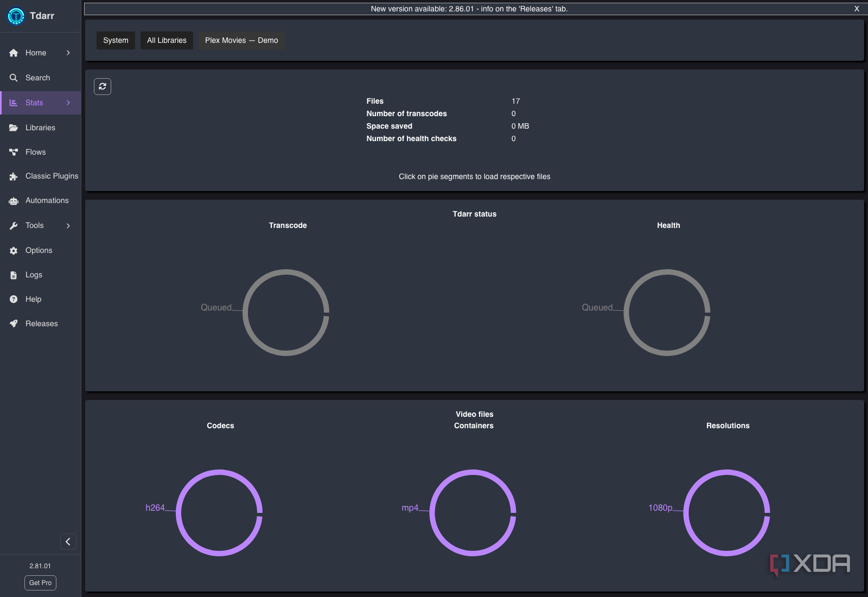Click the Tdarr app title text
The height and width of the screenshot is (597, 868).
pos(42,16)
